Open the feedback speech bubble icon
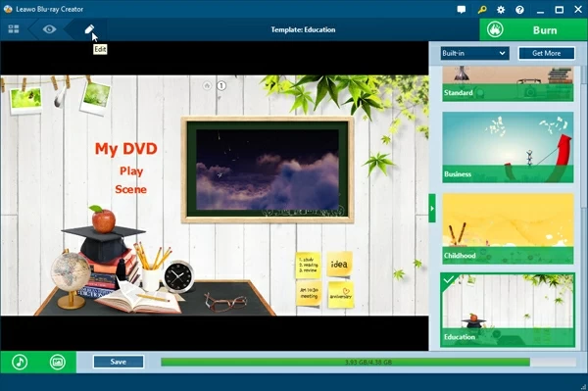 [462, 10]
